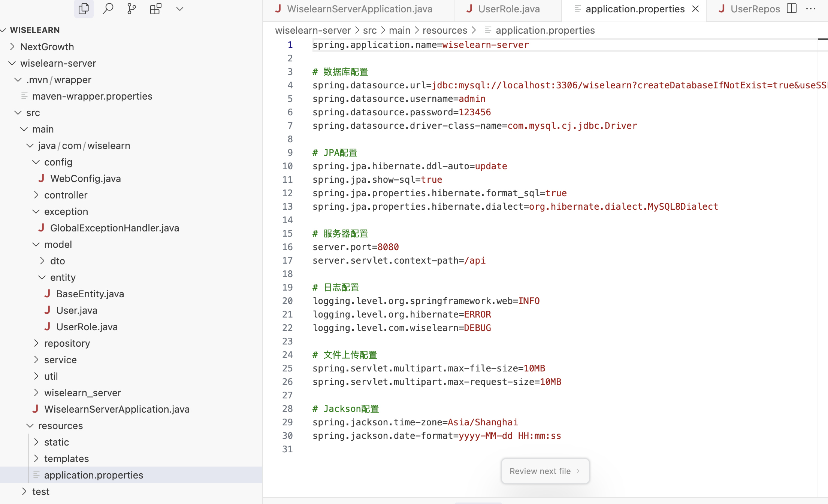Collapse the src folder
Image resolution: width=828 pixels, height=504 pixels.
click(x=131, y=113)
